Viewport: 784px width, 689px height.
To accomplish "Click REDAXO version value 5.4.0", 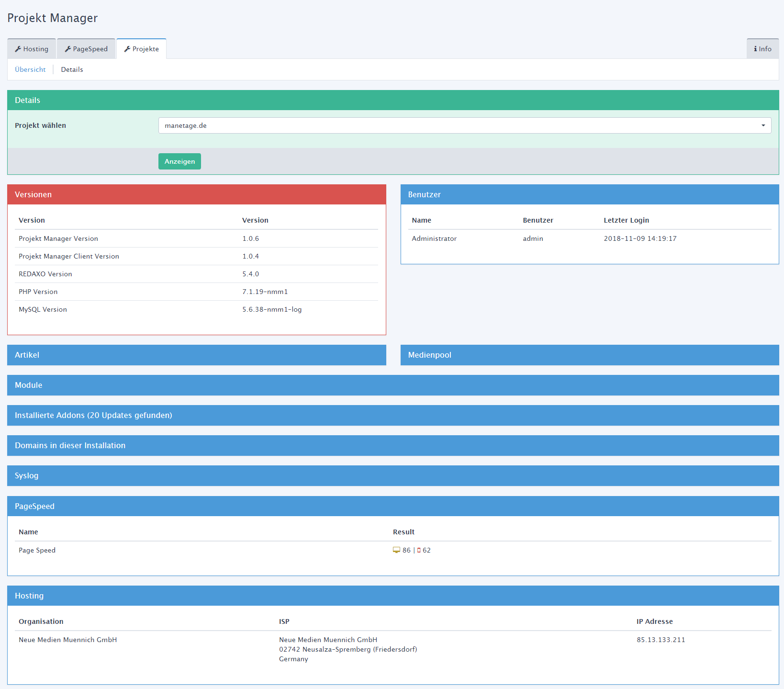I will click(x=250, y=274).
